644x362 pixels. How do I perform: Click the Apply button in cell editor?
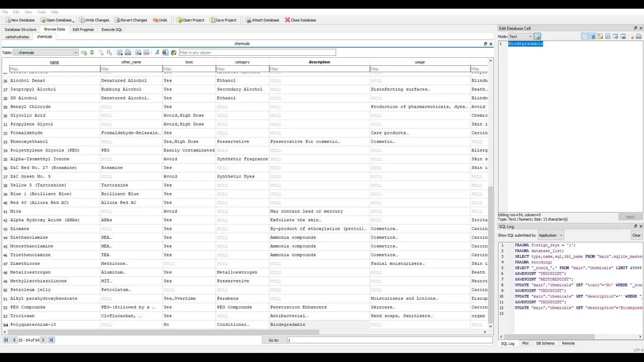point(630,217)
